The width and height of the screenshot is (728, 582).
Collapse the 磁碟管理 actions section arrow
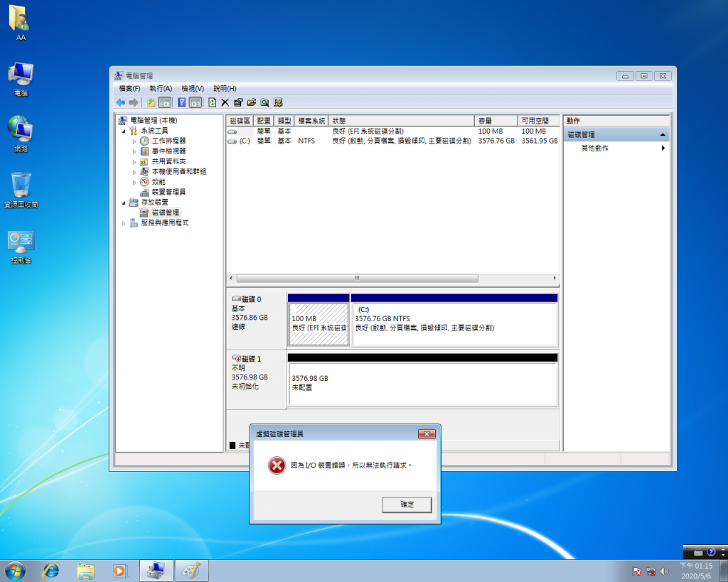pyautogui.click(x=663, y=134)
